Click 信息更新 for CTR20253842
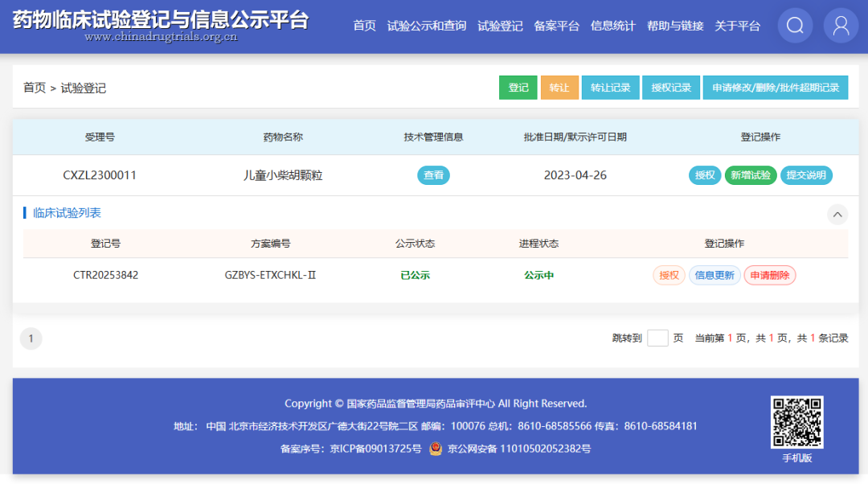 714,274
